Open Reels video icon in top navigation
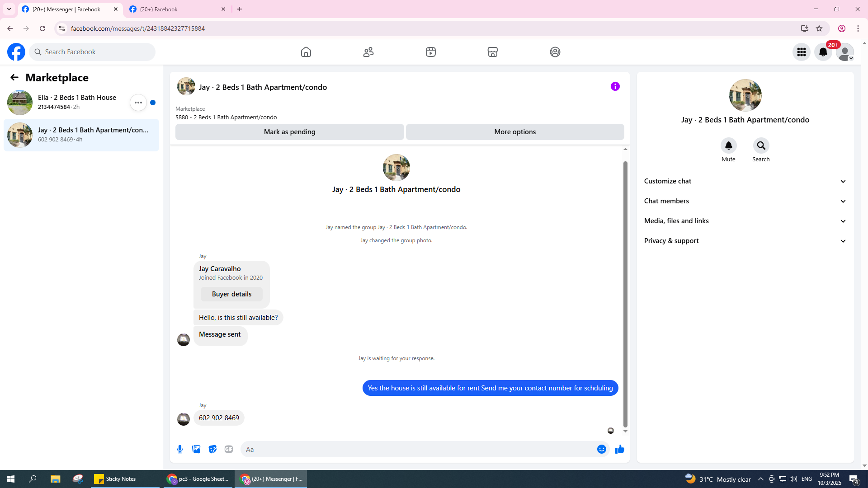 (431, 52)
